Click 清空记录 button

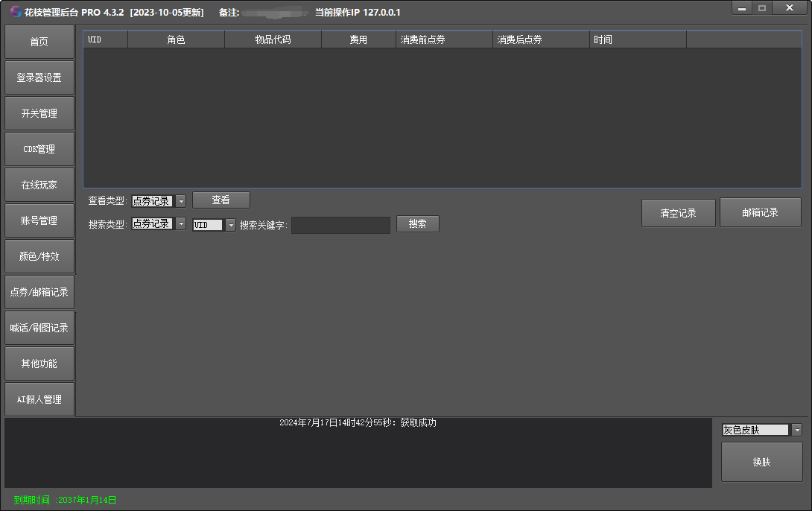pyautogui.click(x=678, y=213)
